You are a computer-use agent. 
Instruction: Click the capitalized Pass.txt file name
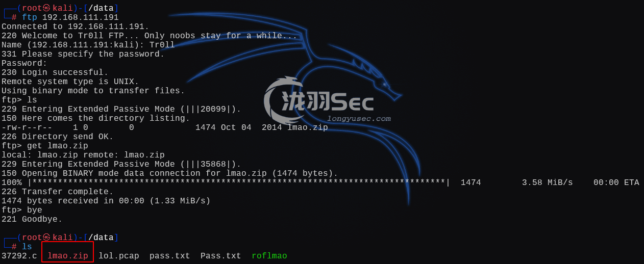pyautogui.click(x=221, y=256)
